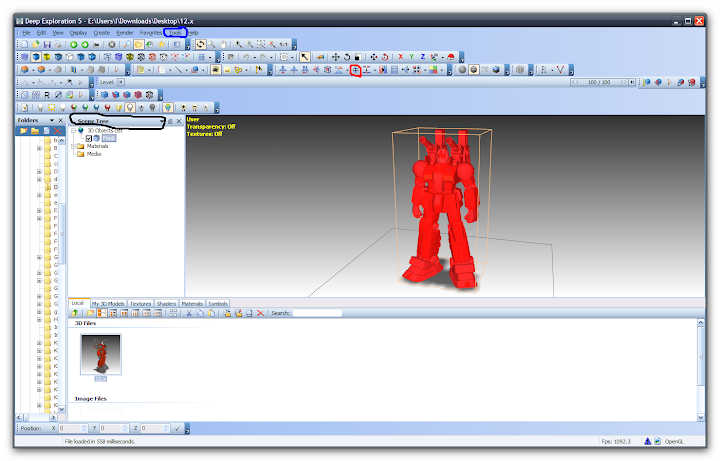Switch to the Shaders tab
720x461 pixels.
(166, 304)
